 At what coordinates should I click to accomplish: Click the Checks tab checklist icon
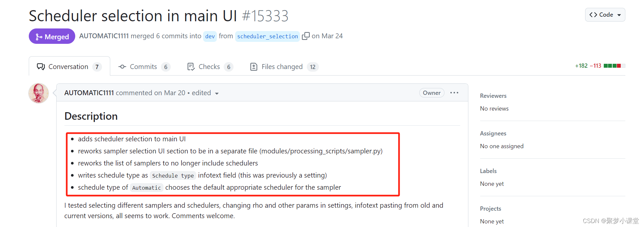pos(191,67)
